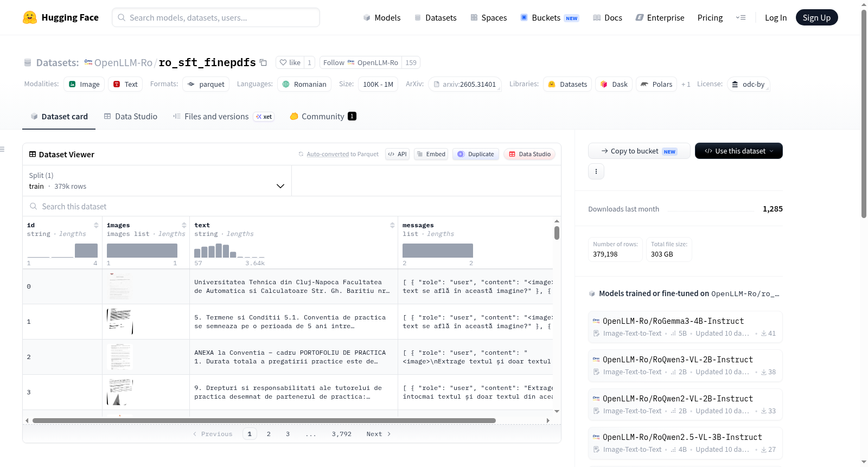This screenshot has width=868, height=467.
Task: Open Buckets in top navigation
Action: point(550,17)
